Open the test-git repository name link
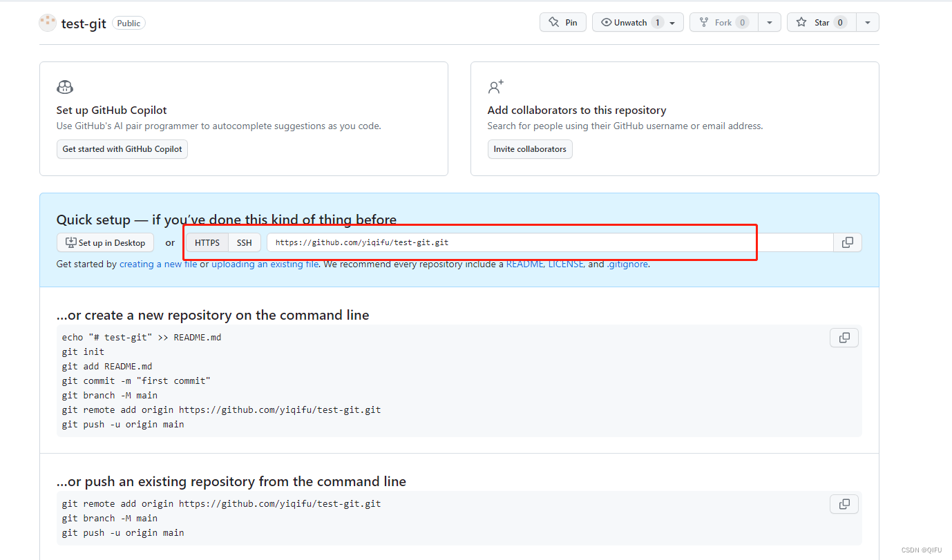Screen dimensions: 952x560 (x=84, y=23)
